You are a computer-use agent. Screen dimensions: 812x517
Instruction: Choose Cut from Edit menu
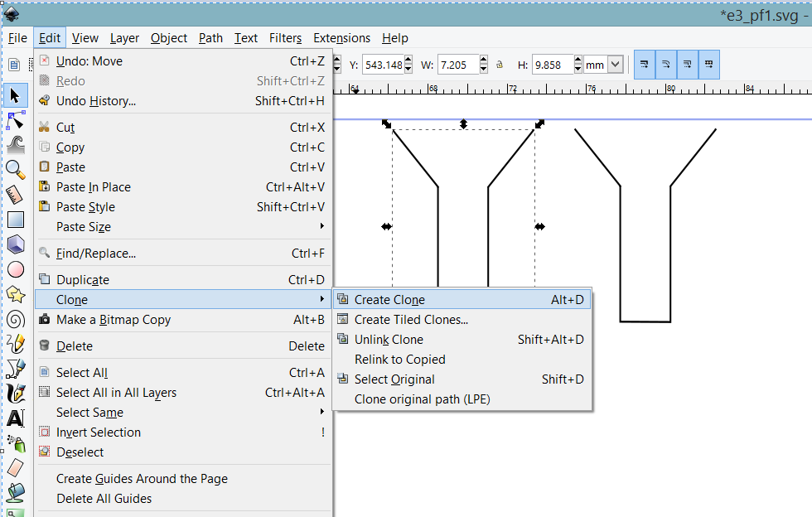(x=183, y=128)
